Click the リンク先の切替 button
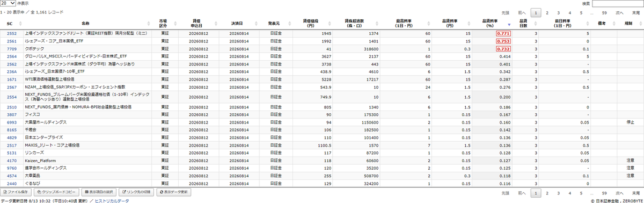This screenshot has height=203, width=644. click(x=137, y=192)
